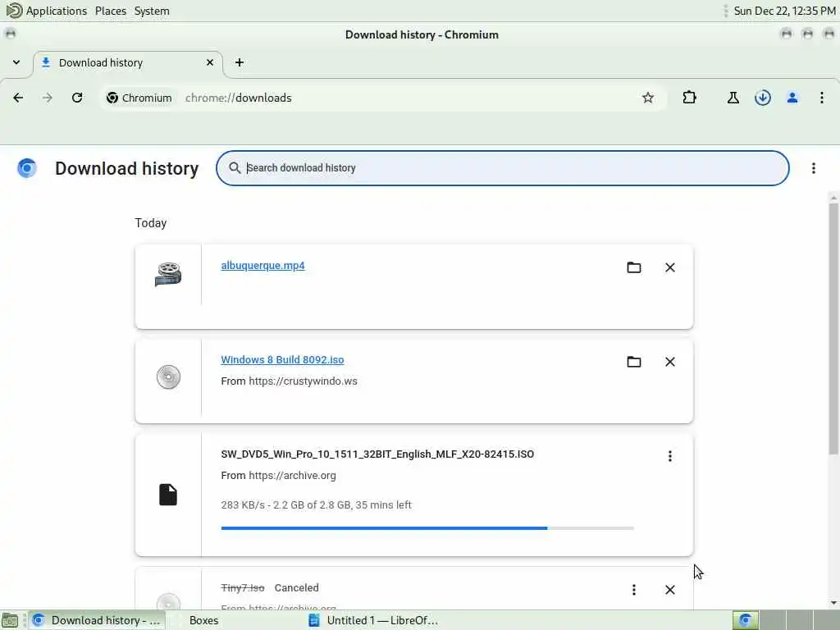Open the Chromium three-dot main menu
The height and width of the screenshot is (630, 840).
click(x=821, y=98)
